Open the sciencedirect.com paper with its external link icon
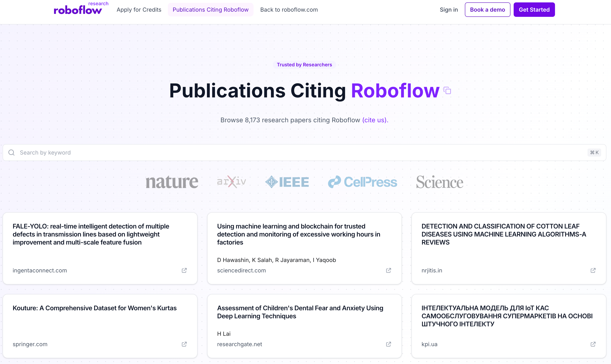Screen dimensions: 611x364 [x=388, y=270]
